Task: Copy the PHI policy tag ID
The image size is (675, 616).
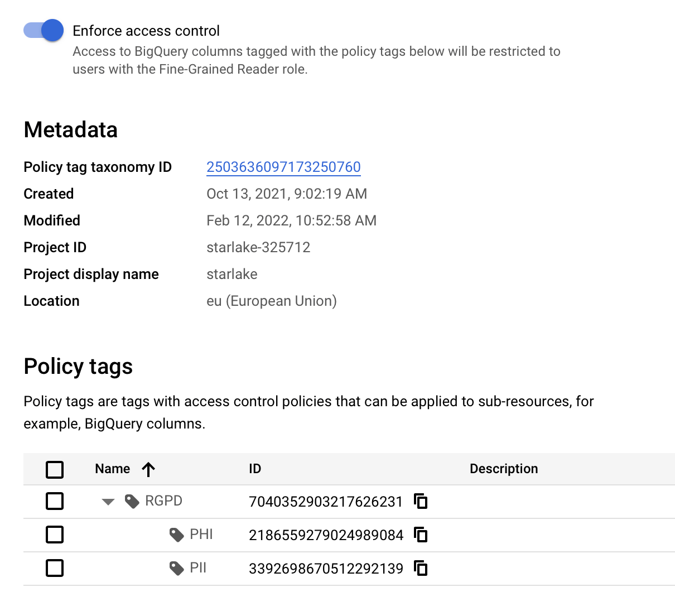Action: tap(421, 535)
